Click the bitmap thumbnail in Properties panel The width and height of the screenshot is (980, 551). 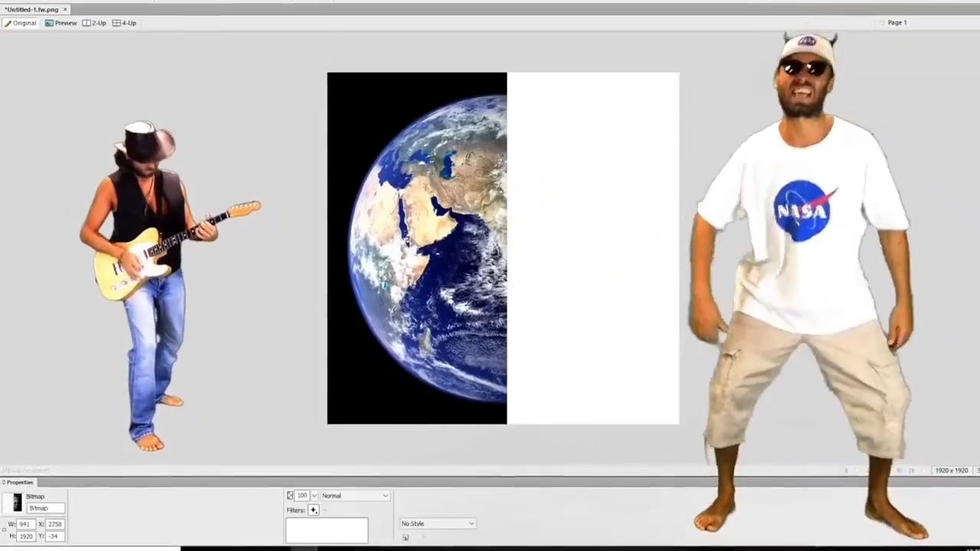(x=18, y=502)
